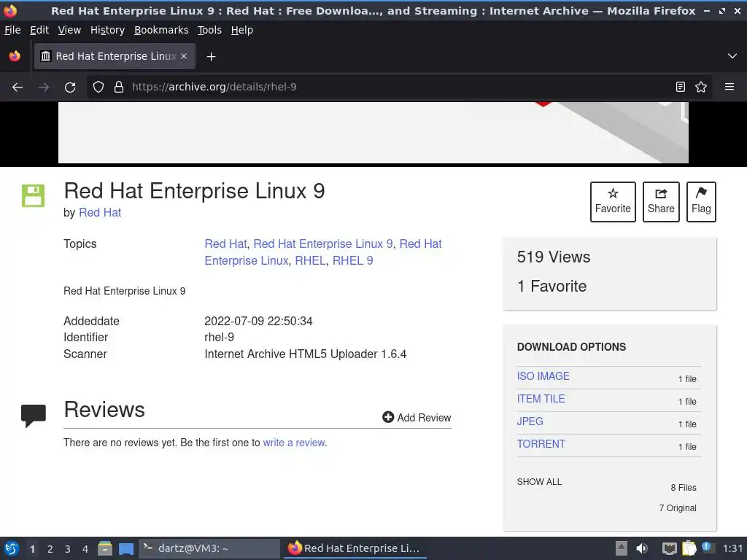Open the desktop start menu icon
The width and height of the screenshot is (747, 560).
tap(12, 548)
